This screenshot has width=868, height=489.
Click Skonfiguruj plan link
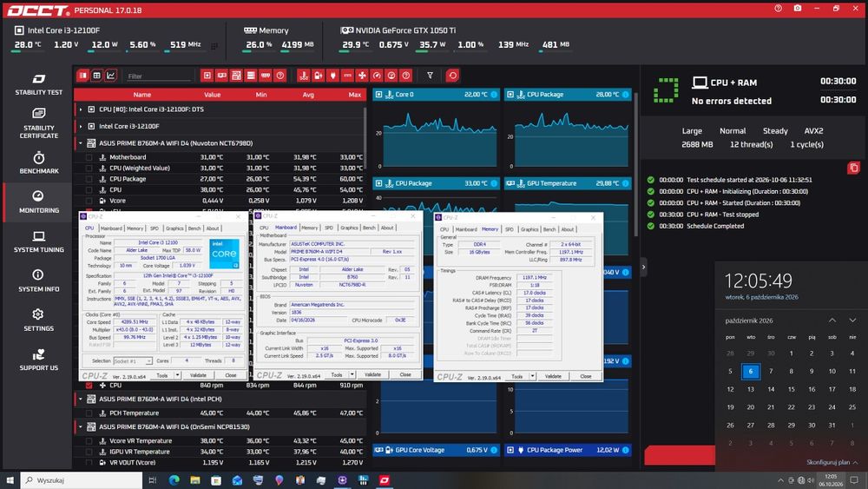point(828,462)
